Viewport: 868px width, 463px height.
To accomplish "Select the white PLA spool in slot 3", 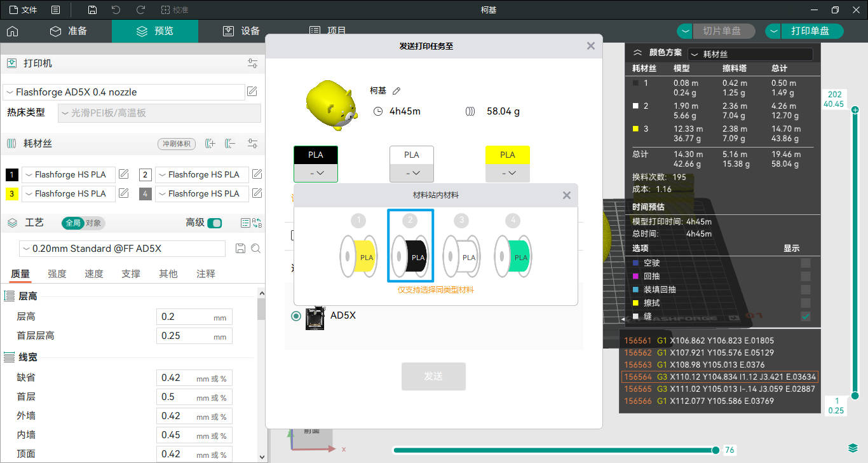I will click(461, 256).
